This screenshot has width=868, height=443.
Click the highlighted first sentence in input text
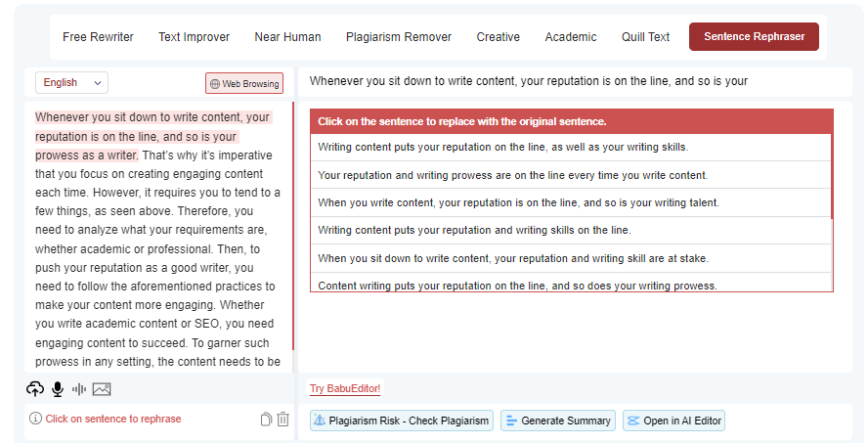[x=152, y=136]
